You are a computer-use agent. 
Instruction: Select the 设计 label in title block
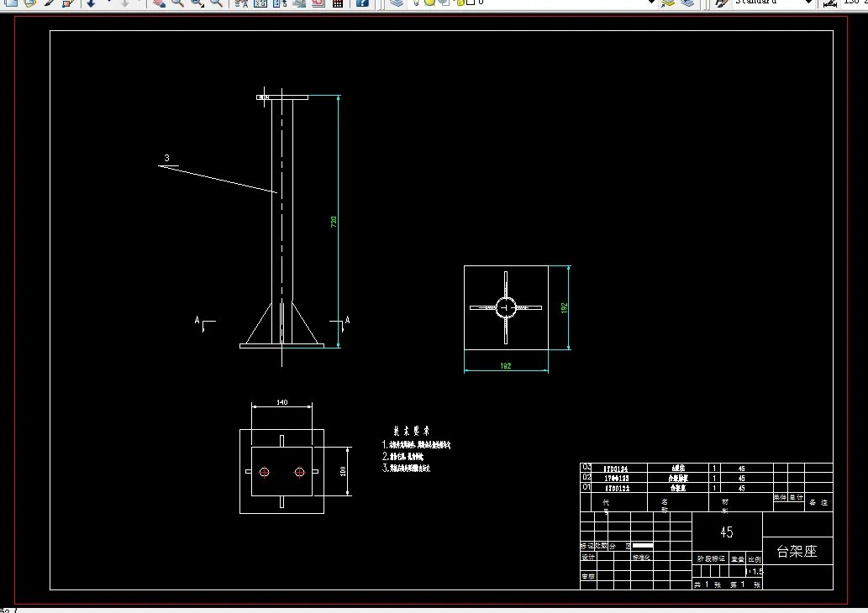click(588, 557)
